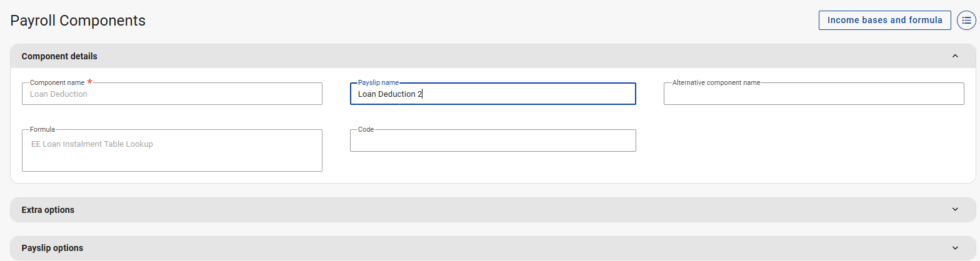Click the Alternative component name label
The width and height of the screenshot is (980, 261).
coord(716,82)
